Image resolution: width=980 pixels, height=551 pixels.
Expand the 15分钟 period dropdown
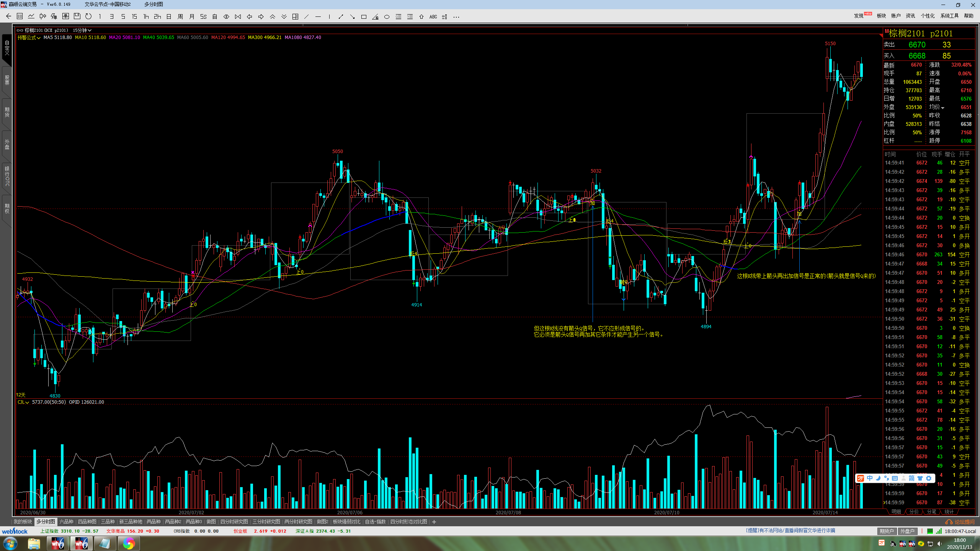(82, 30)
